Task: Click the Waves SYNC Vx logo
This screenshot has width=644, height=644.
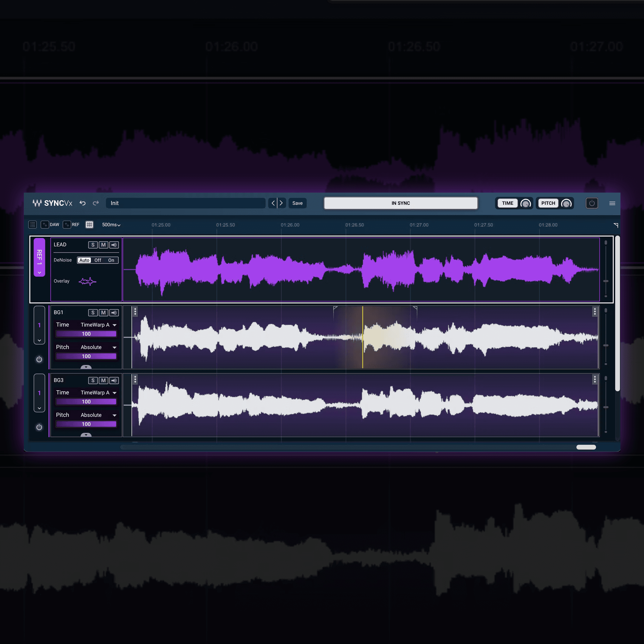Action: click(52, 203)
